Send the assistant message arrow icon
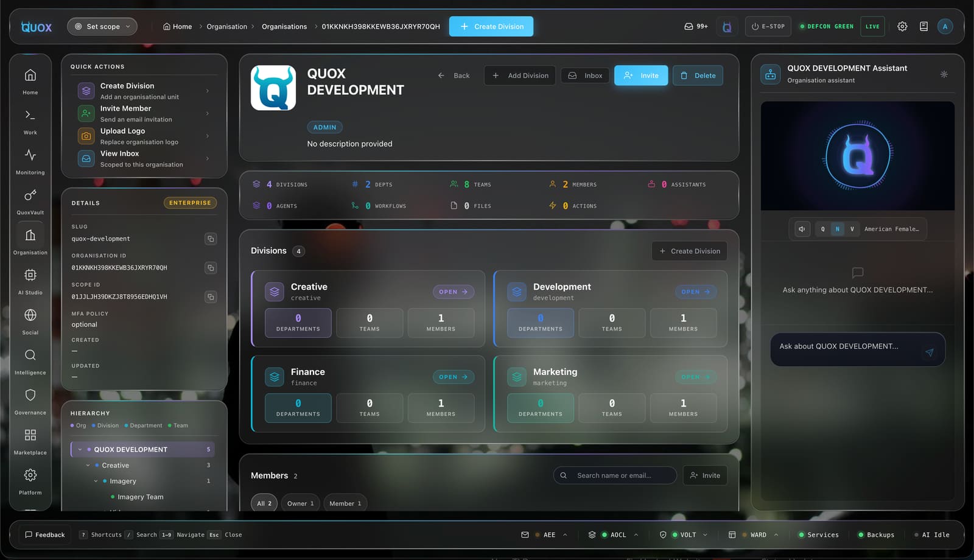Screen dimensions: 974x560 click(929, 352)
